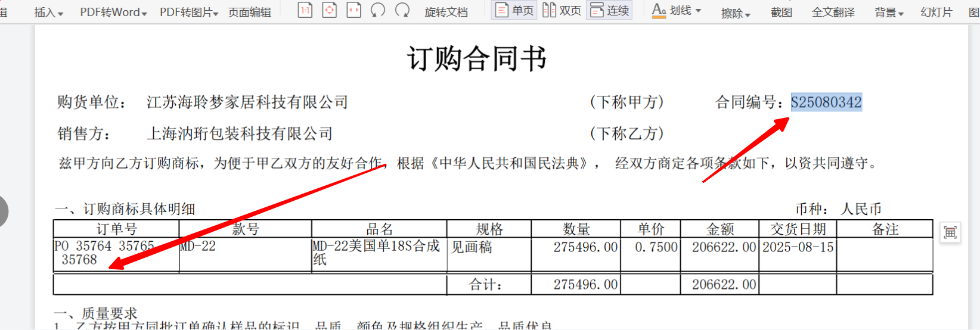
Task: Expand the PDF转Word dropdown
Action: 113,13
